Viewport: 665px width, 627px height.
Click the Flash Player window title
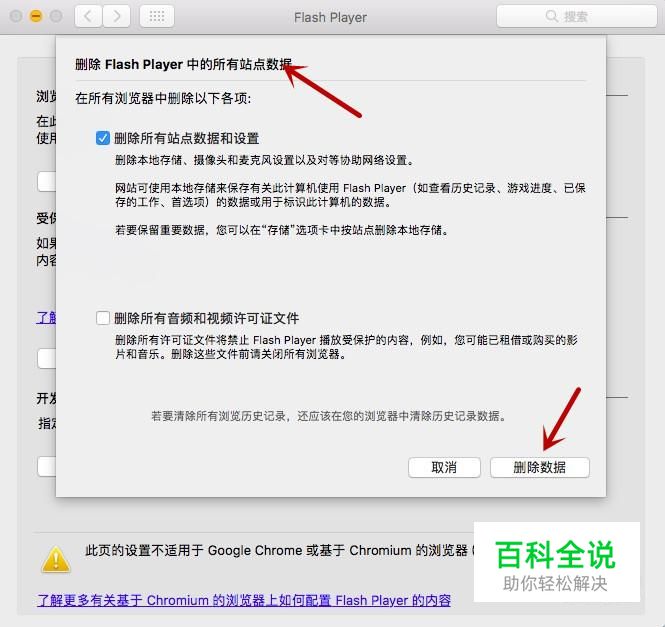[330, 17]
